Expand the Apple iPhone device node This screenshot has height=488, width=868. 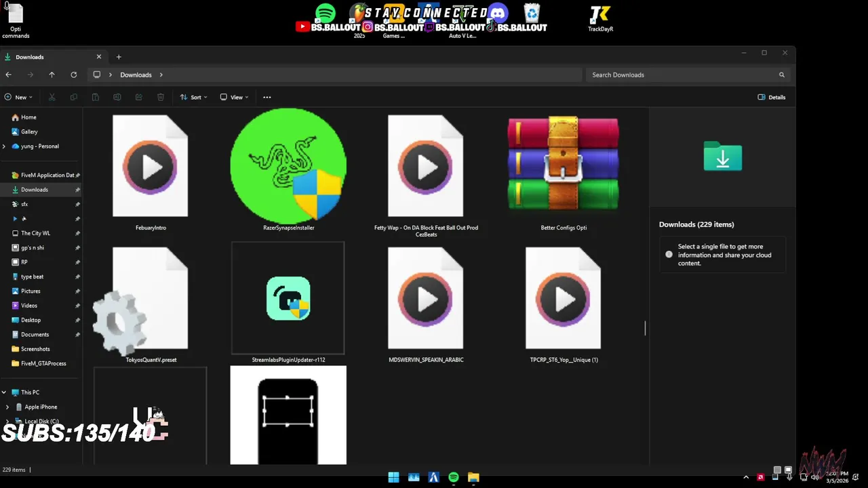(x=7, y=407)
